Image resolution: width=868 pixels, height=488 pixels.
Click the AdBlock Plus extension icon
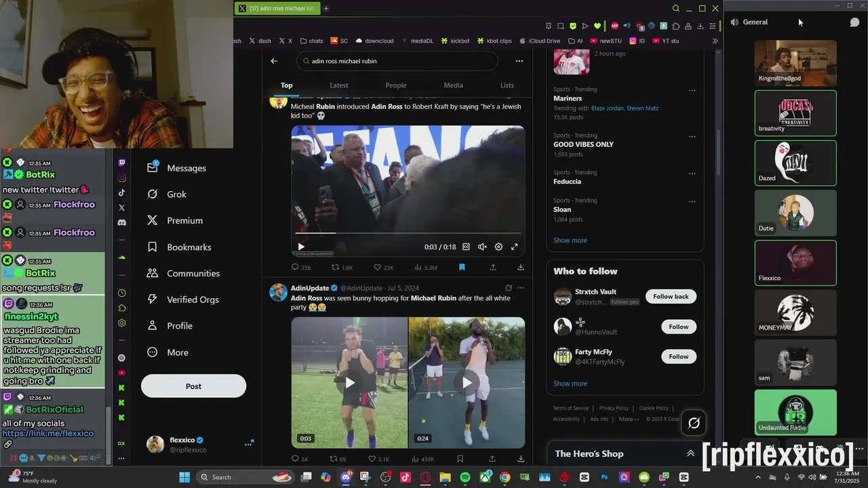(615, 26)
